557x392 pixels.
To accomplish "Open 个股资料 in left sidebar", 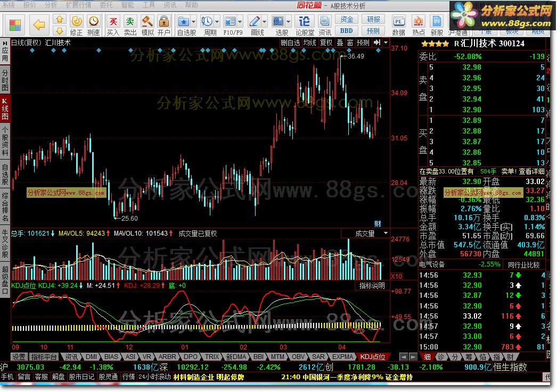I will (x=5, y=140).
